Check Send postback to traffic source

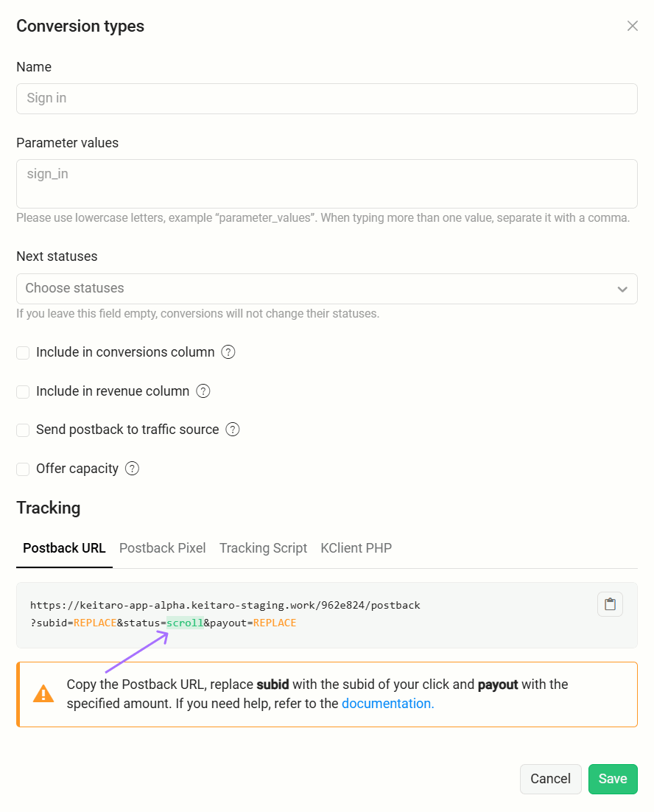(23, 430)
